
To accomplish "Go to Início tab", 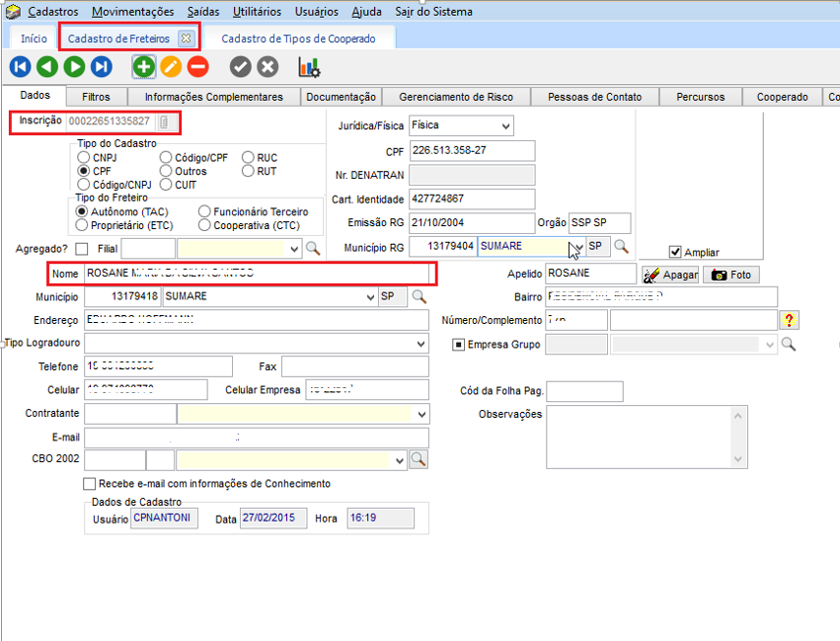I will [34, 39].
